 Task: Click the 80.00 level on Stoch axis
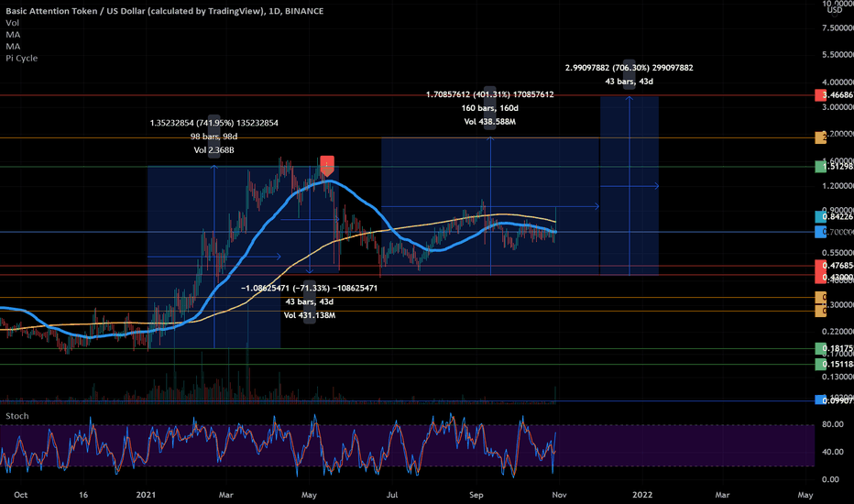pyautogui.click(x=833, y=424)
